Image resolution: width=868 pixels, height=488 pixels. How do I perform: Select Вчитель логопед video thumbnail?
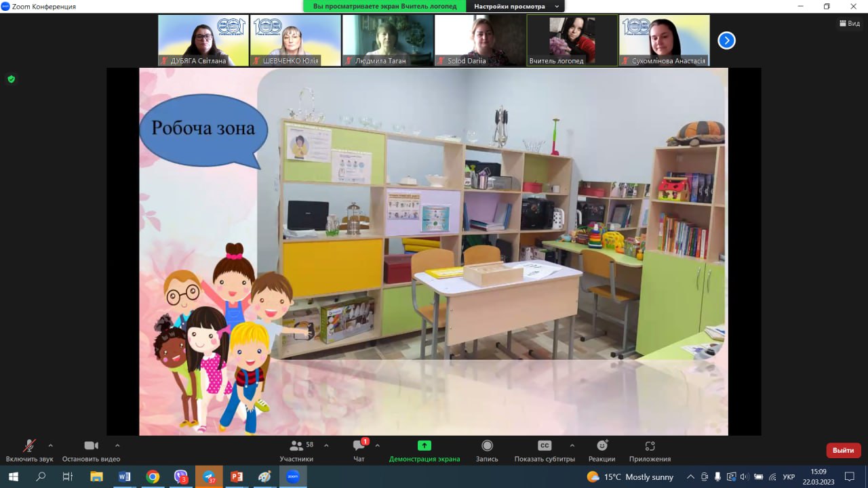(572, 41)
